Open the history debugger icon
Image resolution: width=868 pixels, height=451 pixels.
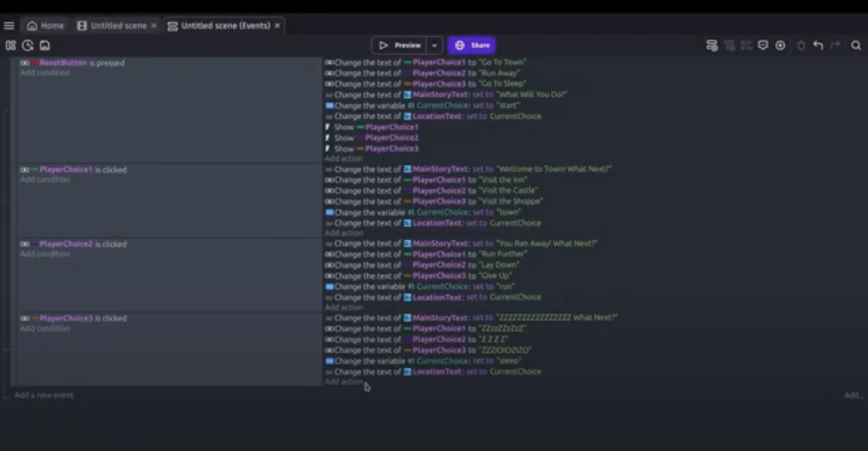pos(28,45)
